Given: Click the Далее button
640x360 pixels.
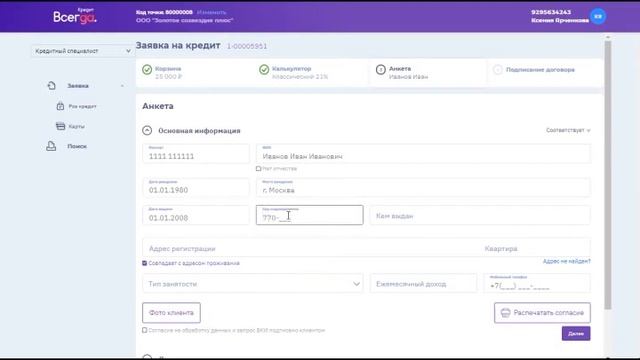Looking at the screenshot, I should pyautogui.click(x=576, y=333).
